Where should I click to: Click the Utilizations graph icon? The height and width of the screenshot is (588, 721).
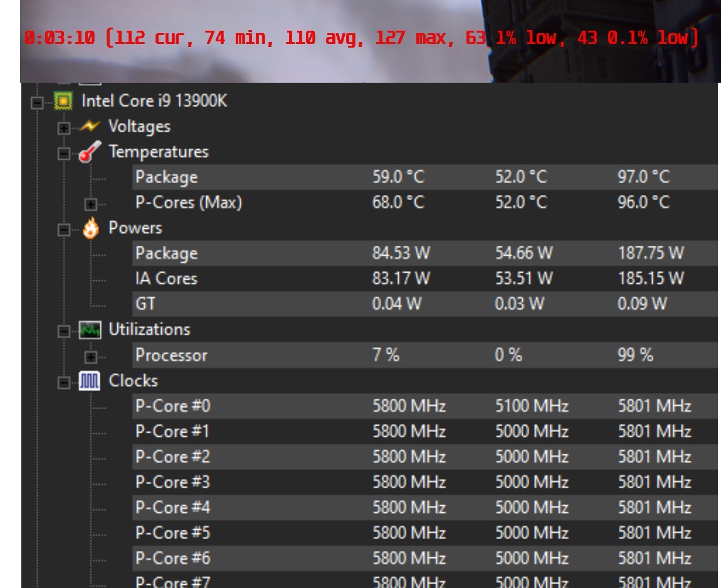[x=90, y=330]
